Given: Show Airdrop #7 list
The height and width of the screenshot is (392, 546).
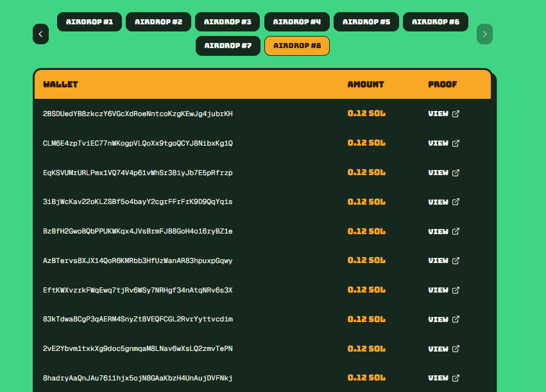Looking at the screenshot, I should tap(228, 46).
